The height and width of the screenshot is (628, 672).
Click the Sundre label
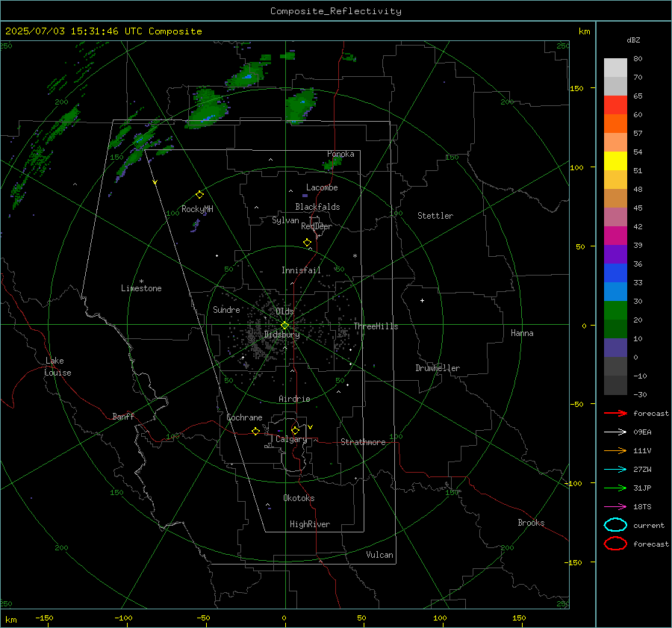[226, 310]
